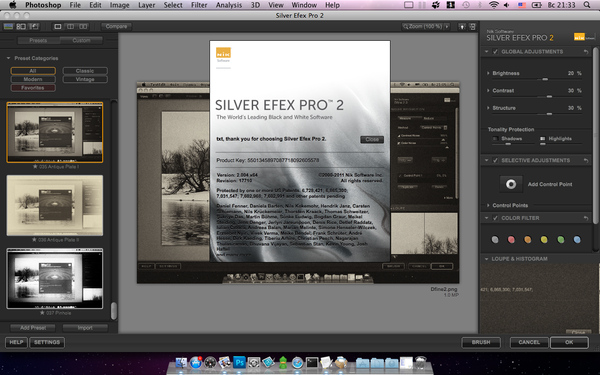This screenshot has height=375, width=600.
Task: Select the 037 Pinhole preset thumbnail
Action: [x=55, y=279]
